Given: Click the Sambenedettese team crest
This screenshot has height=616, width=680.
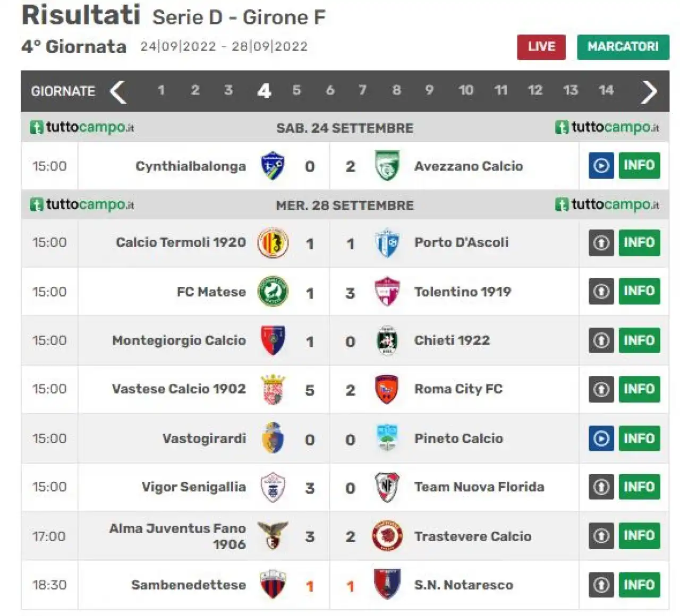Looking at the screenshot, I should [273, 584].
